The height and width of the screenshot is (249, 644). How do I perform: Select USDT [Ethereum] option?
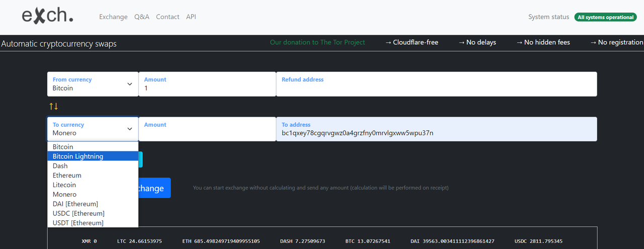[x=93, y=223]
